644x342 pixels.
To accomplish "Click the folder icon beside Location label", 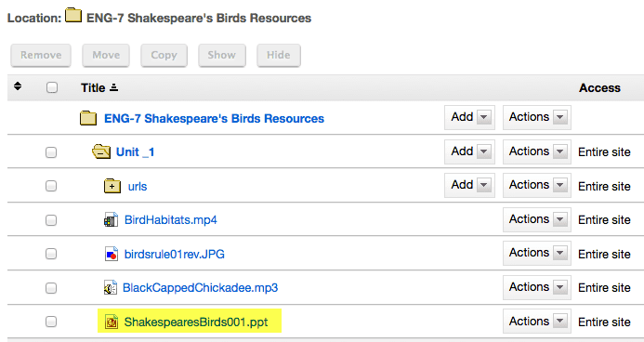I will 73,15.
